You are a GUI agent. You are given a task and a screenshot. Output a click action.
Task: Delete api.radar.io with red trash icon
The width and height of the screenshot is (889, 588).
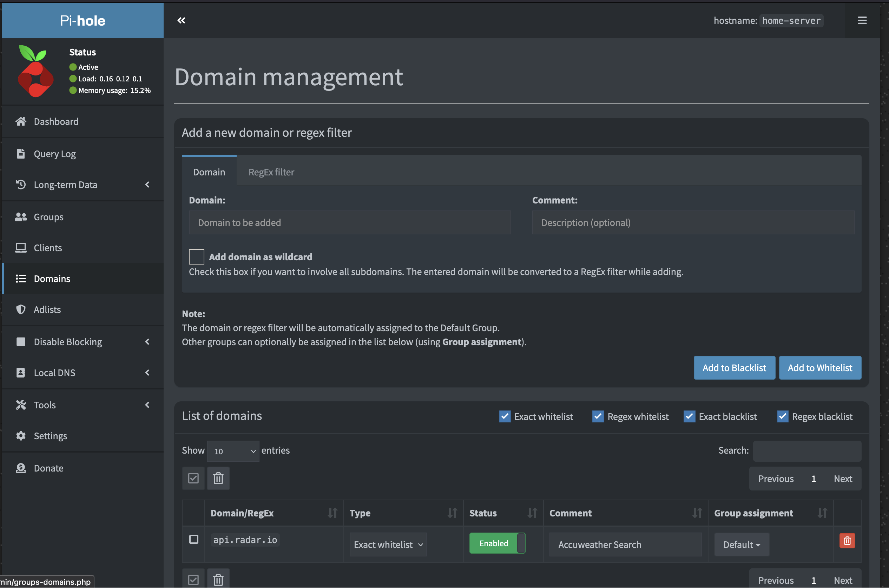point(847,540)
